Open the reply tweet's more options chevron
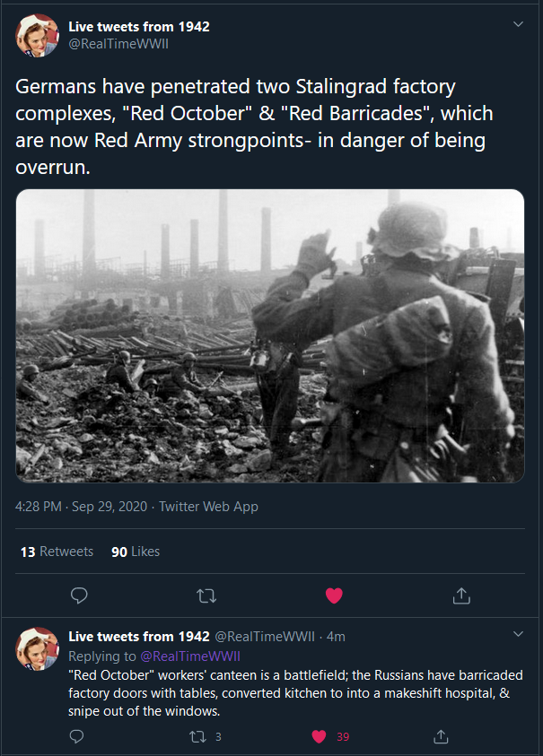 coord(518,635)
